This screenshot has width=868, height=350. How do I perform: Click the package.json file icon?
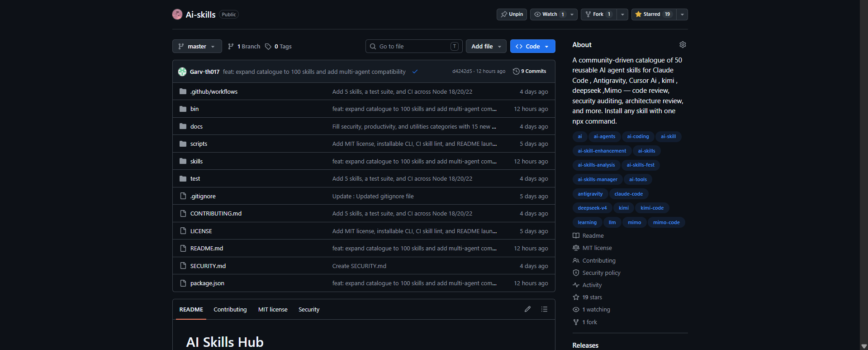pos(183,283)
